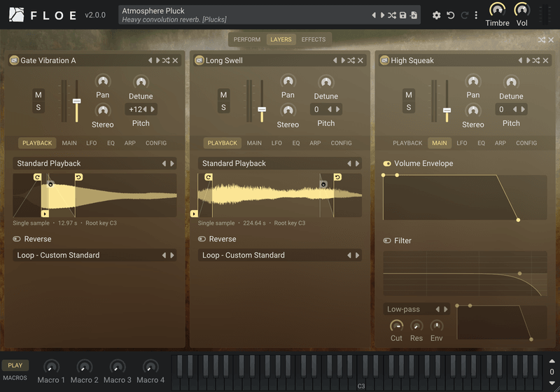Load next preset with right arrow
This screenshot has width=560, height=392.
[382, 15]
